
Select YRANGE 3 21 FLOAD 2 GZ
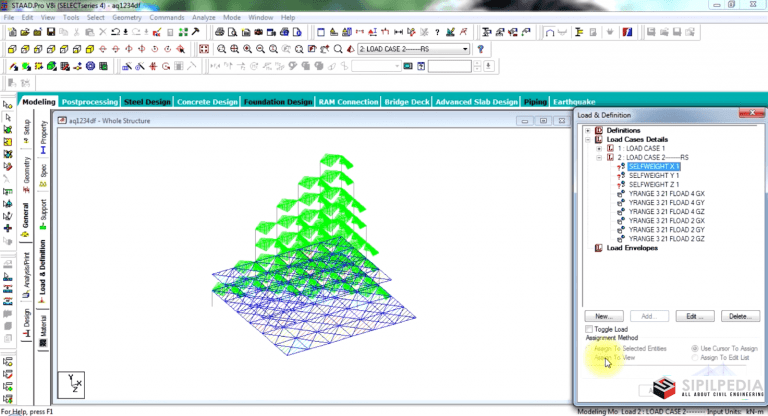click(667, 239)
